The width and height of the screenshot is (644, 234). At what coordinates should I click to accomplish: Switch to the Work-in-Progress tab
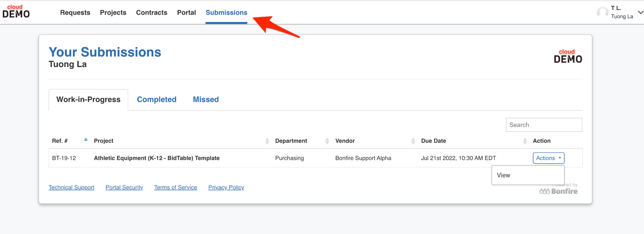click(88, 100)
